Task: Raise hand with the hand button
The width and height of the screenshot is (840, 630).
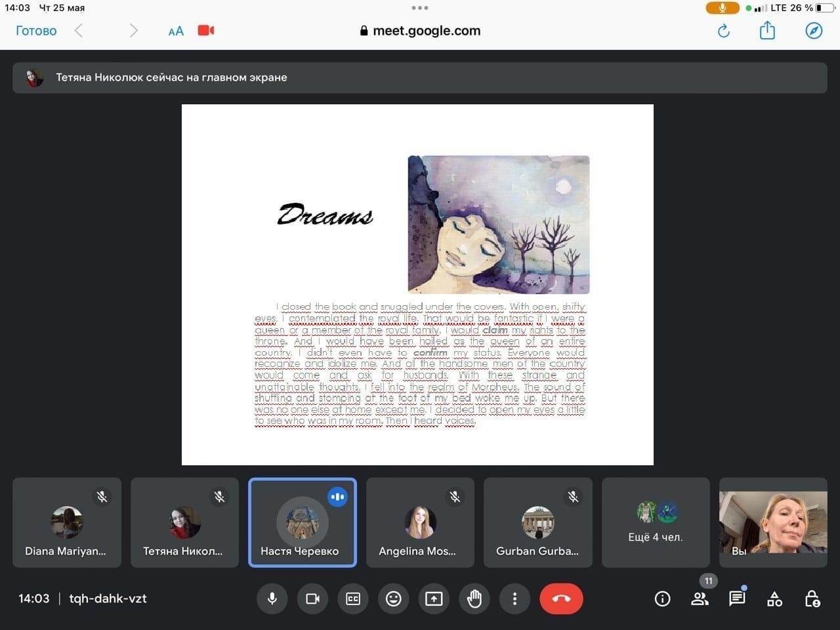Action: click(x=474, y=598)
